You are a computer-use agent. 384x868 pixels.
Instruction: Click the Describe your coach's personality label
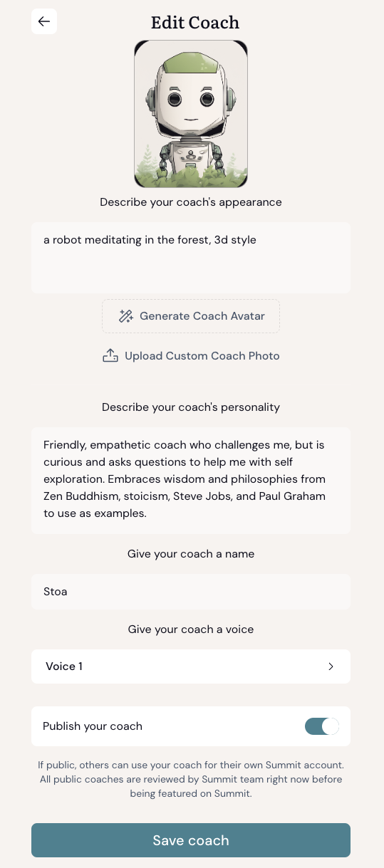191,407
